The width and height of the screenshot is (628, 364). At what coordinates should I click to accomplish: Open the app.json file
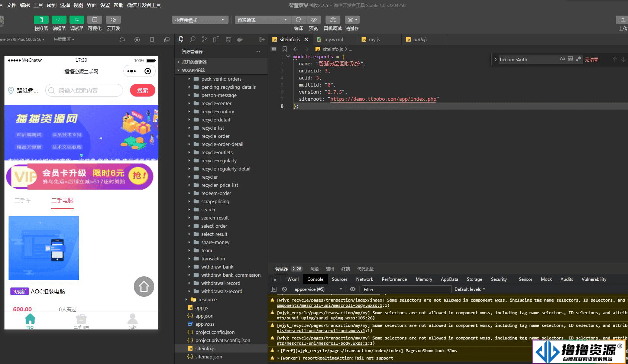221,316
